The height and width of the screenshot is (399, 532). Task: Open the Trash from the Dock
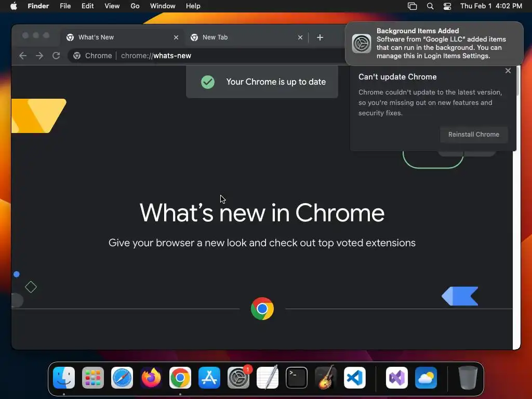pyautogui.click(x=468, y=378)
